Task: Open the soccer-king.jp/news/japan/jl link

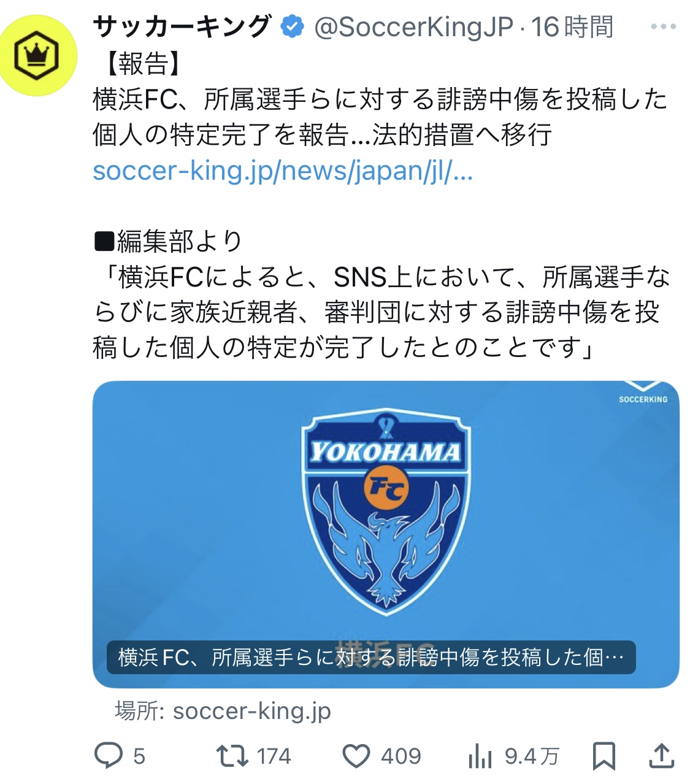Action: click(x=283, y=171)
